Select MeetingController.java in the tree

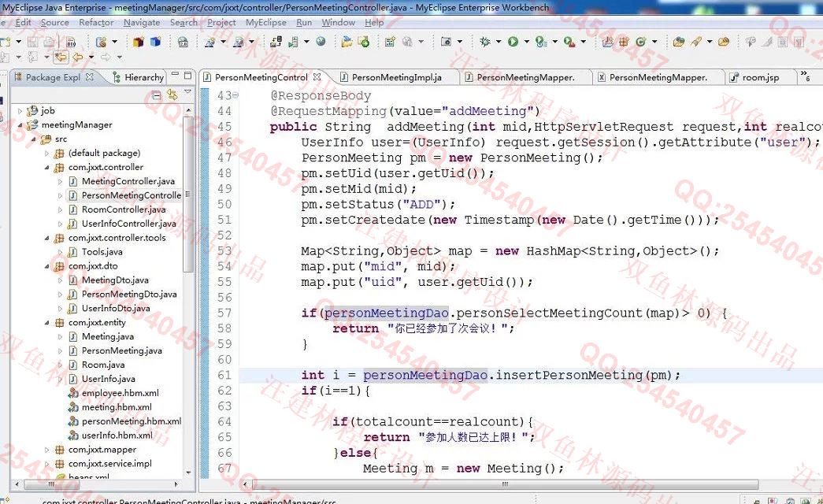[128, 181]
